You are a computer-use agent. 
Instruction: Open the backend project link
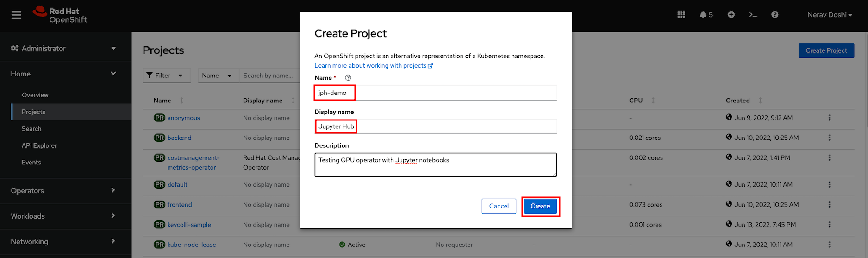click(179, 138)
